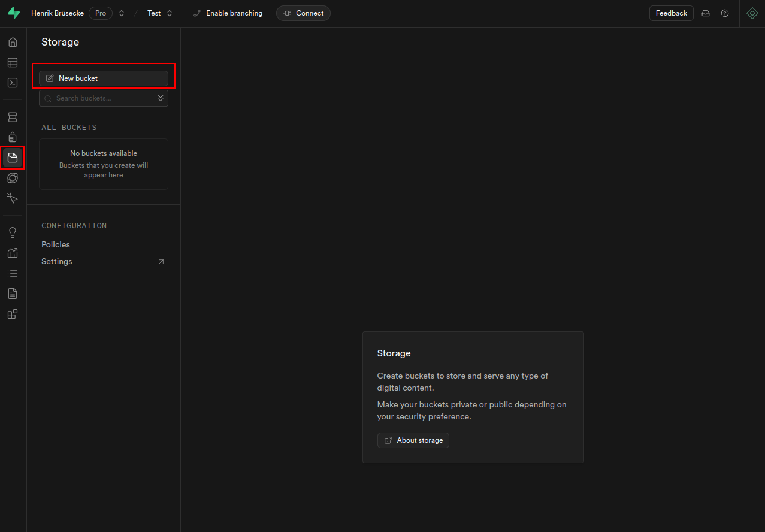The height and width of the screenshot is (532, 765).
Task: Open the Integrations blocks icon
Action: tap(13, 314)
